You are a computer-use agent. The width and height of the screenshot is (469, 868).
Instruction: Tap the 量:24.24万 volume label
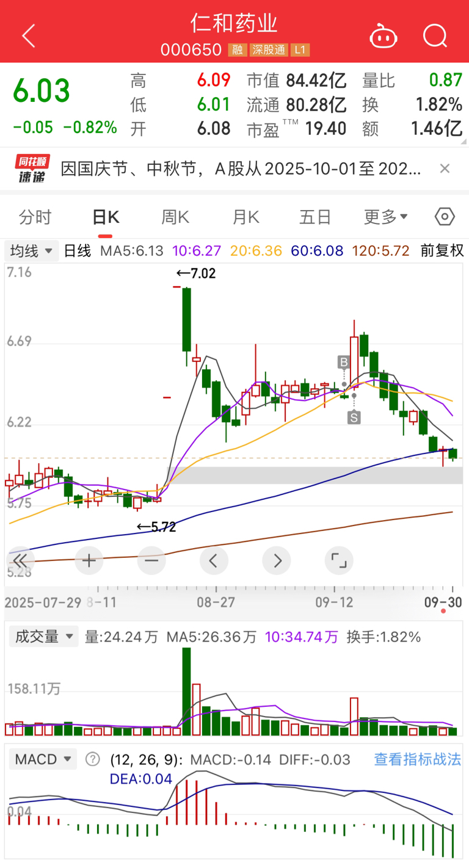tap(121, 637)
